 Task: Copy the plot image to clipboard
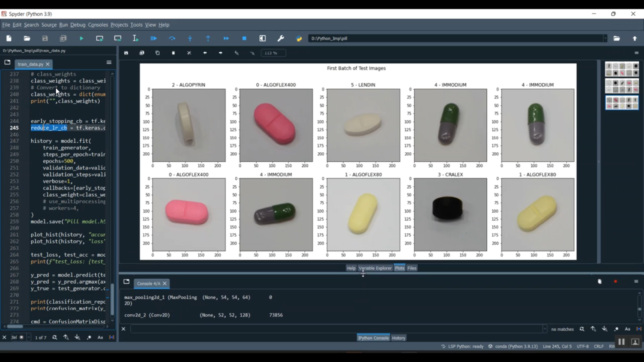[x=158, y=53]
